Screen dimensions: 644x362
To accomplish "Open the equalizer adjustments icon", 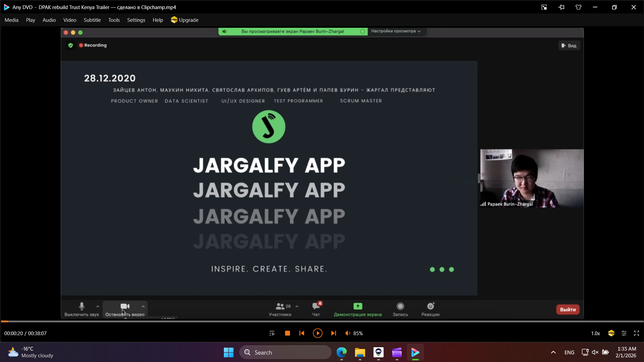I will 624,333.
